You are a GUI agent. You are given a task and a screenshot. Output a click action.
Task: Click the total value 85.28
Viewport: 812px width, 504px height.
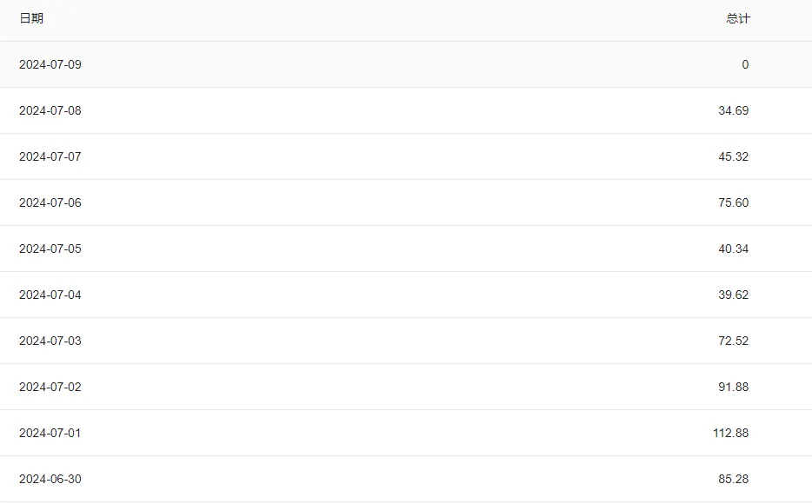pos(733,479)
